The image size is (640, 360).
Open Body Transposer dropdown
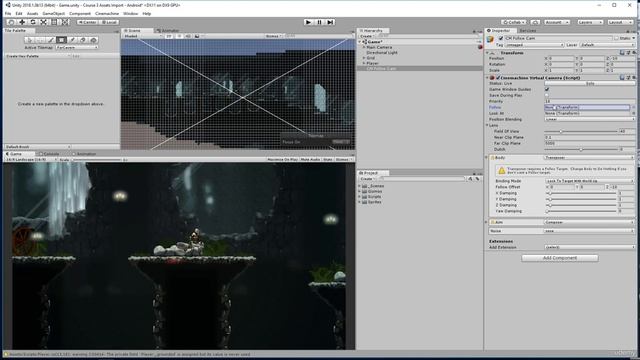click(x=589, y=158)
